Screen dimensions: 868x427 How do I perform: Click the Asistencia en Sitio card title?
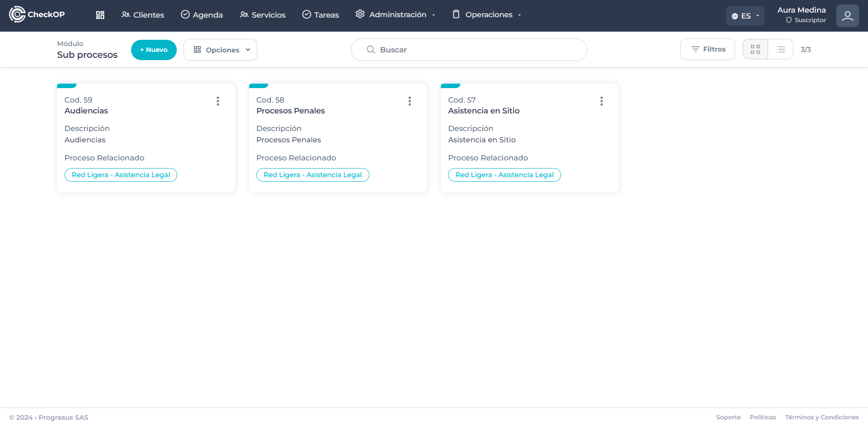(x=484, y=111)
